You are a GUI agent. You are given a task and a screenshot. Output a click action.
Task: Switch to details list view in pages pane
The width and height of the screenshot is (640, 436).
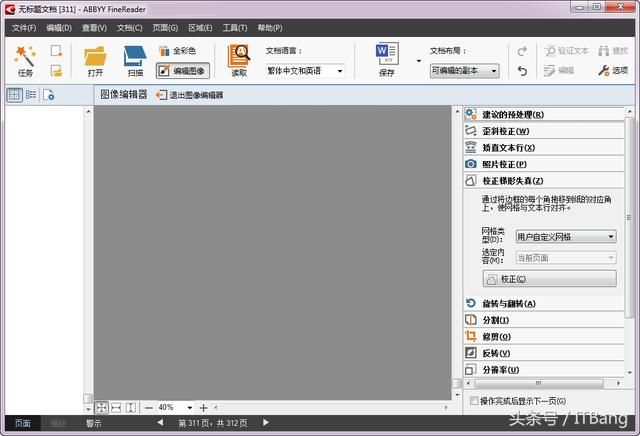31,95
